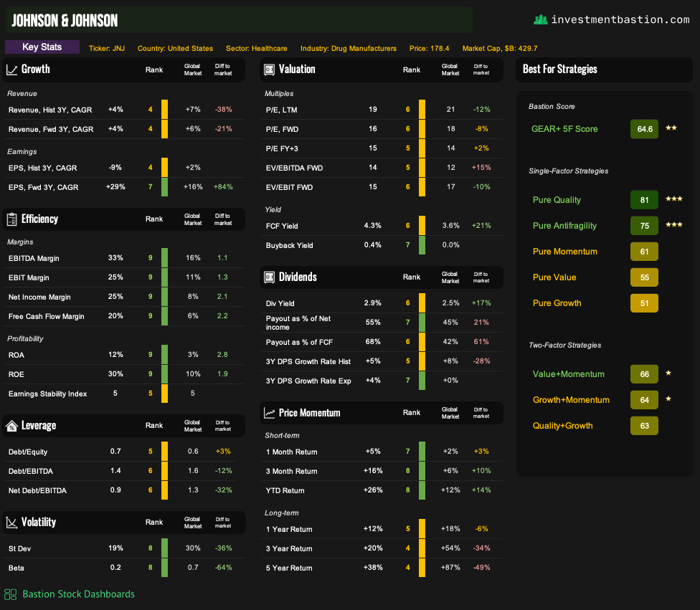This screenshot has width=700, height=610.
Task: Select the Key Stats tab
Action: pos(42,47)
